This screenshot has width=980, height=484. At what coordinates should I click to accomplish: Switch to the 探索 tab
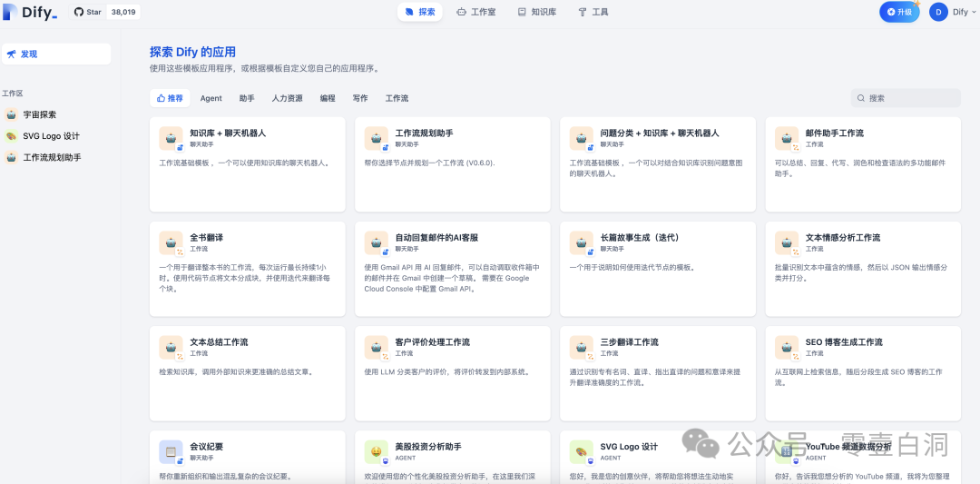420,12
